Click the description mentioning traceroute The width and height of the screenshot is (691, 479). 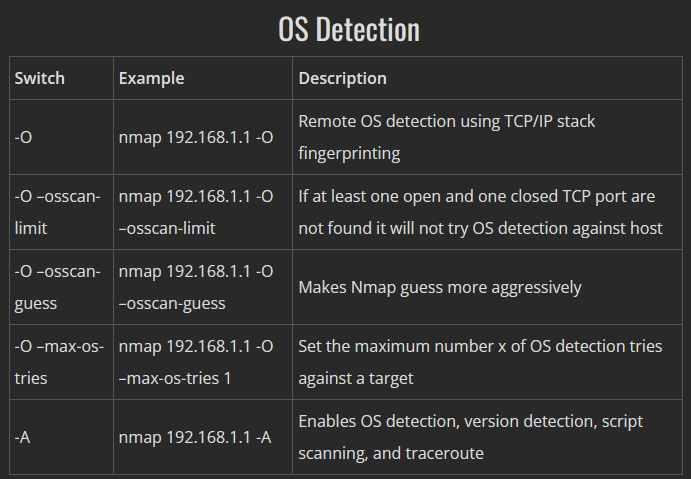(471, 437)
